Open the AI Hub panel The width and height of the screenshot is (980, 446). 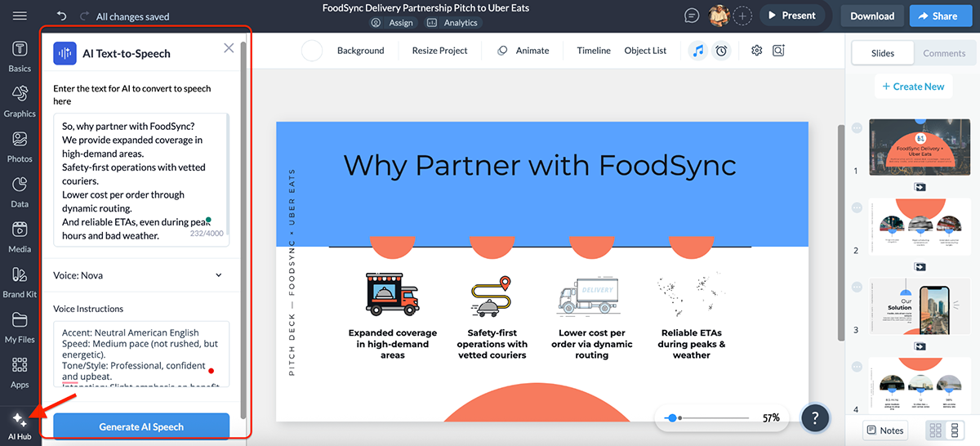point(20,426)
